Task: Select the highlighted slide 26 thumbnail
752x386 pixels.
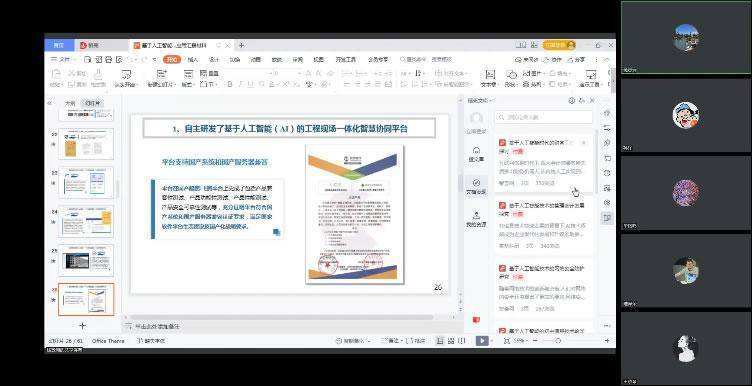Action: [86, 299]
